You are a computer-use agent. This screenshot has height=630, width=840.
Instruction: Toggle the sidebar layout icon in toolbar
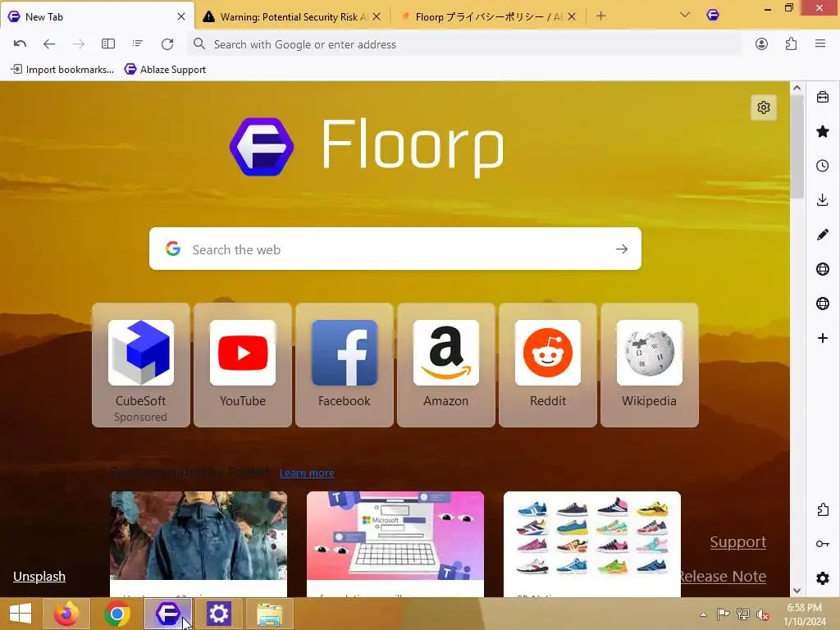click(x=108, y=44)
